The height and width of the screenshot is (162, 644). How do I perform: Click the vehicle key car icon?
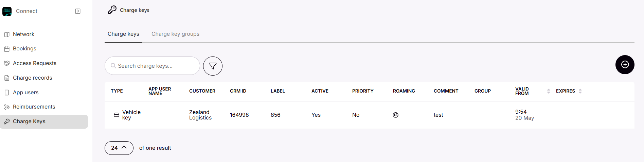pyautogui.click(x=116, y=115)
